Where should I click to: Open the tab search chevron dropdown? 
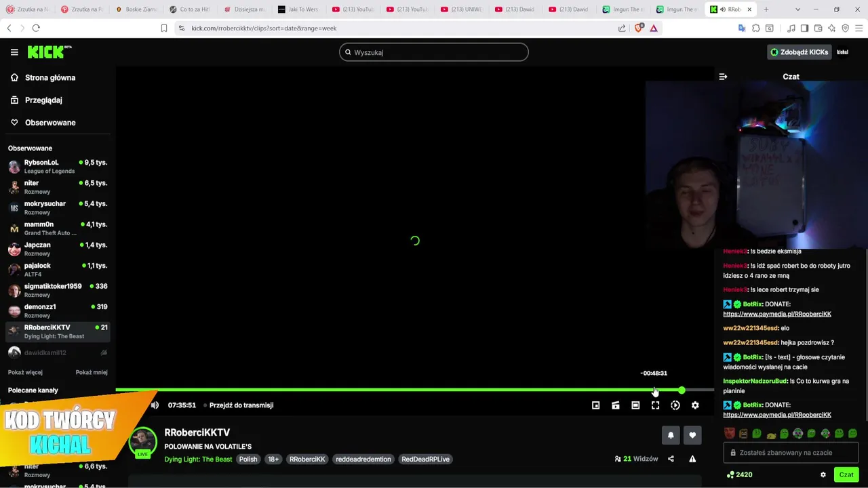click(797, 9)
